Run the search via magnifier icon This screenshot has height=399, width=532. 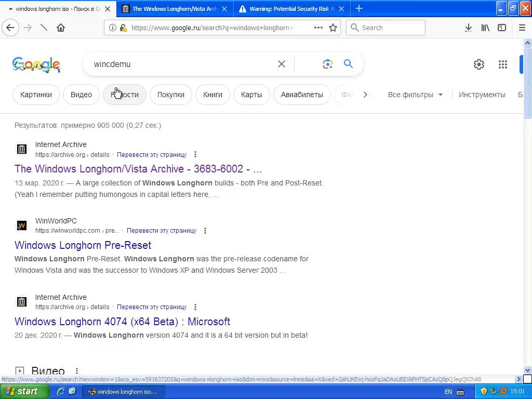click(348, 63)
